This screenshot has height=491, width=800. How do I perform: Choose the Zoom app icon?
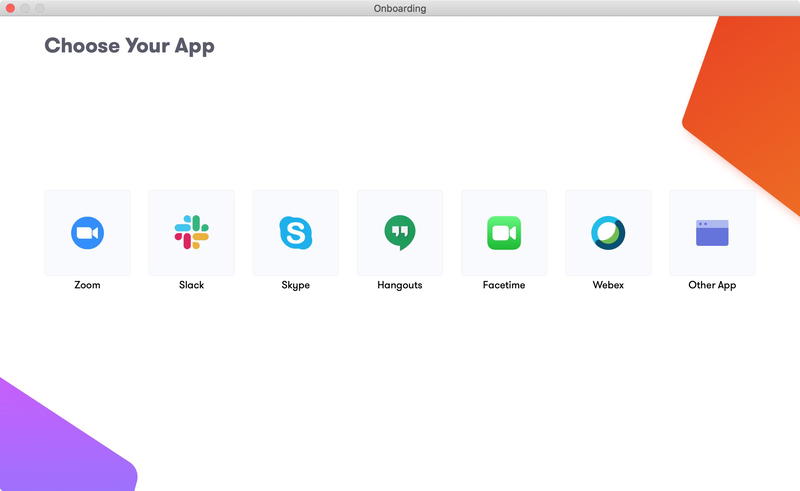point(87,233)
